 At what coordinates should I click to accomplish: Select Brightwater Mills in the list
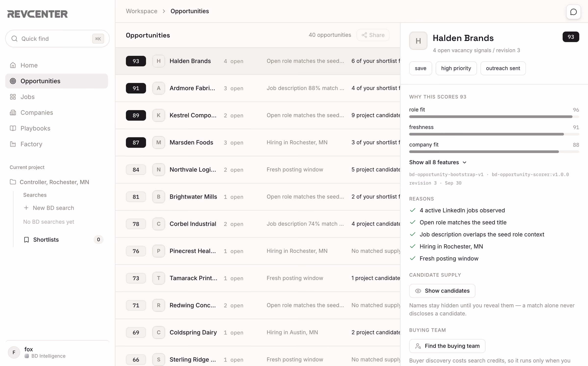(193, 197)
